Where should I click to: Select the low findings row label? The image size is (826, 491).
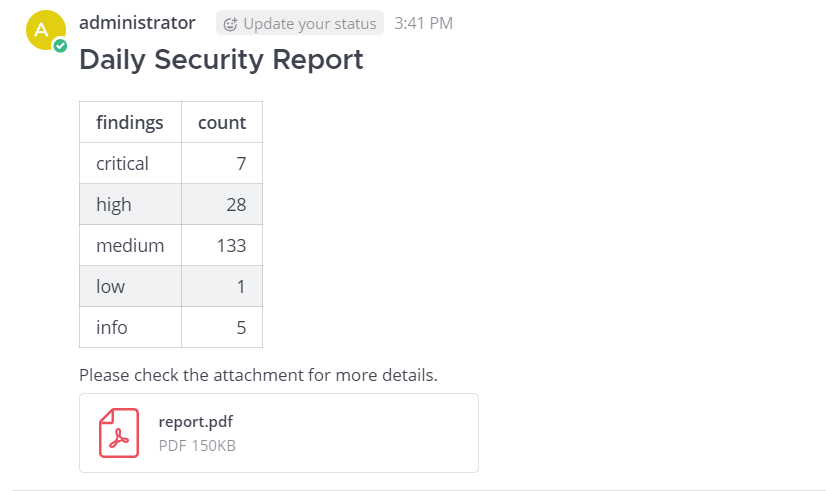click(111, 286)
